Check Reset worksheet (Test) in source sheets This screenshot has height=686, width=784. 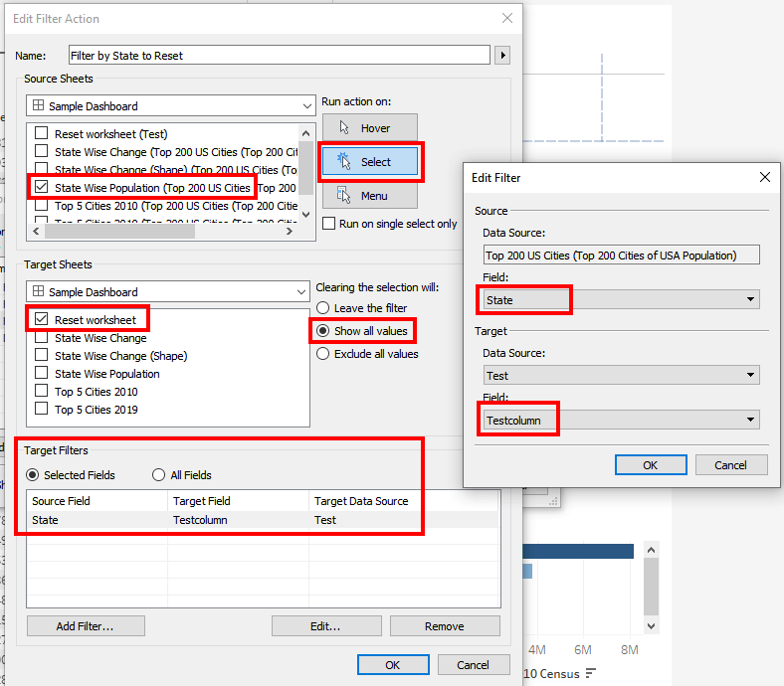click(42, 133)
